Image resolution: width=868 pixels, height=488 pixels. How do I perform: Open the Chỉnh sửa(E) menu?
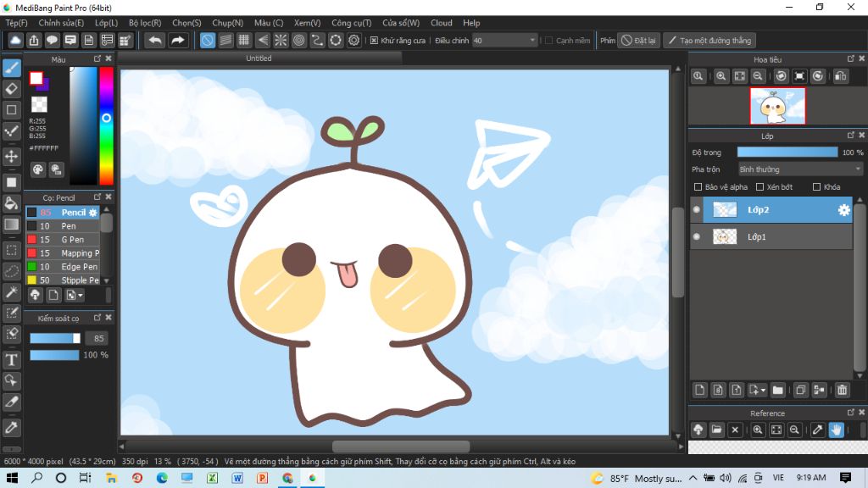pos(61,23)
